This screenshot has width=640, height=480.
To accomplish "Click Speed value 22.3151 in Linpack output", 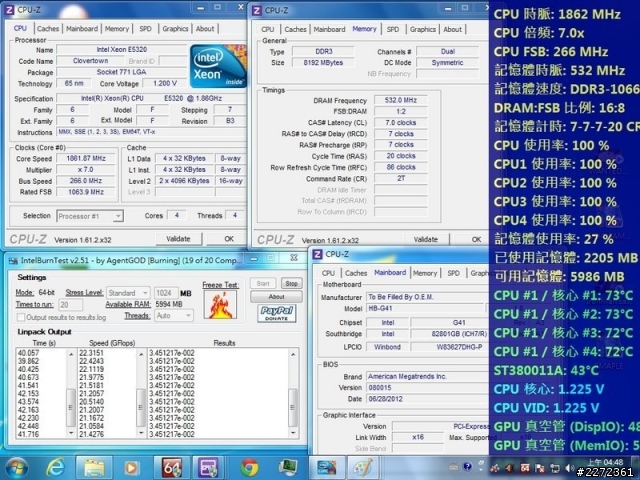I will click(91, 353).
